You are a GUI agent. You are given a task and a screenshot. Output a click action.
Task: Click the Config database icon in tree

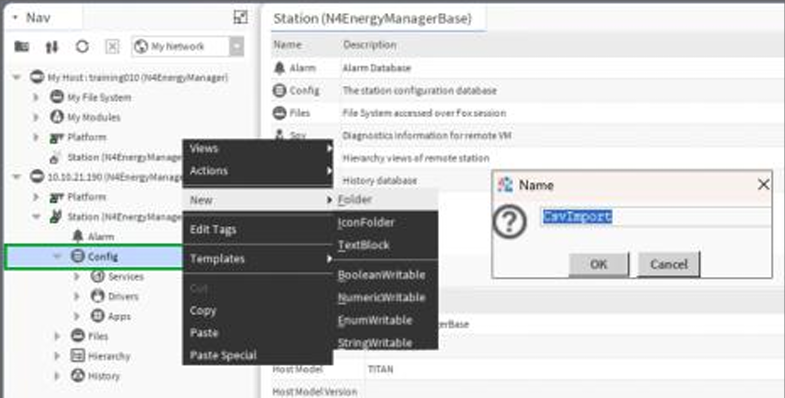coord(78,256)
